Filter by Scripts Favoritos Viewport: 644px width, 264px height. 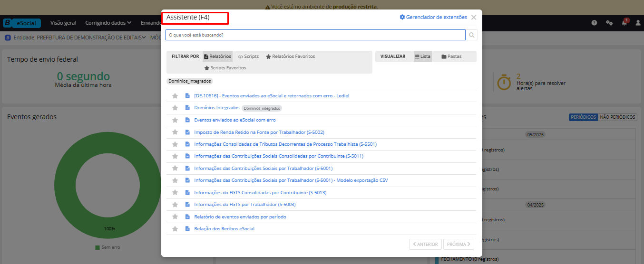coord(225,68)
